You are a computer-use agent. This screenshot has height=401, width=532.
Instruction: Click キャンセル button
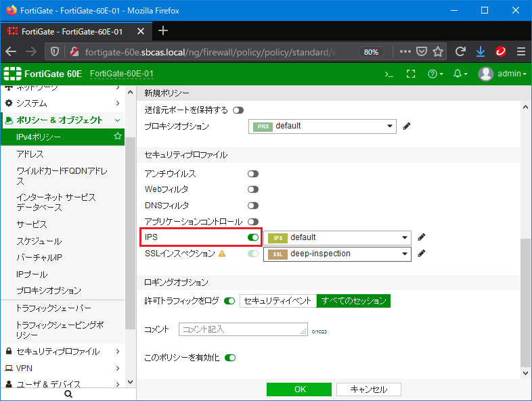pos(369,390)
